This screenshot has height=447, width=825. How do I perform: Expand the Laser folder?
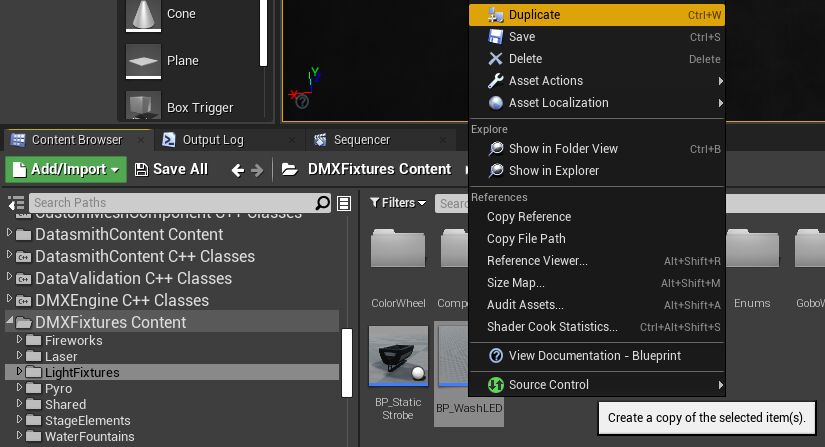click(19, 355)
